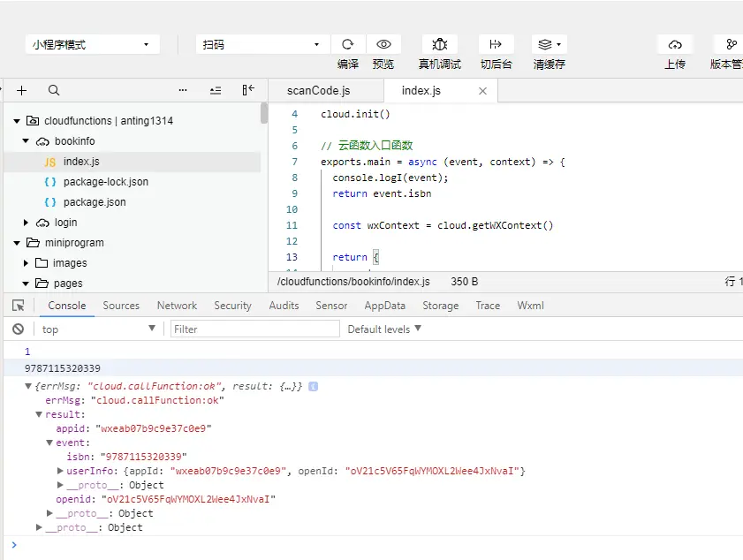This screenshot has width=743, height=560.
Task: Collapse the bookinfo cloud function folder
Action: (26, 141)
